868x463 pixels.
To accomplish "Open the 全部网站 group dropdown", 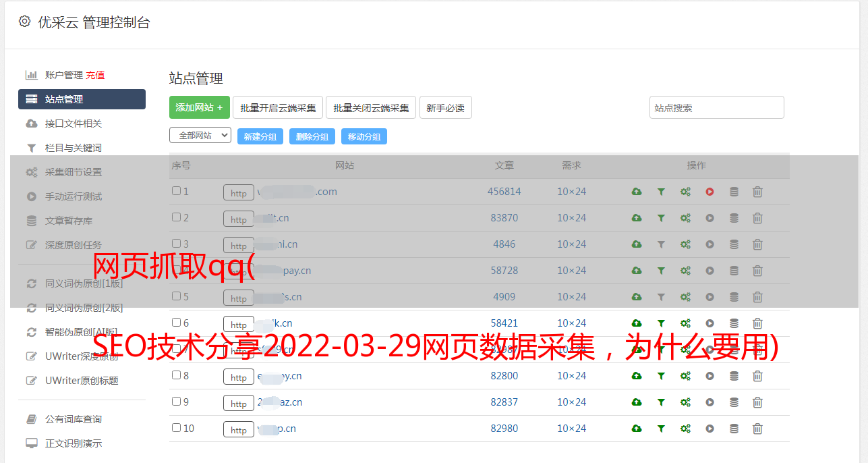I will click(200, 136).
